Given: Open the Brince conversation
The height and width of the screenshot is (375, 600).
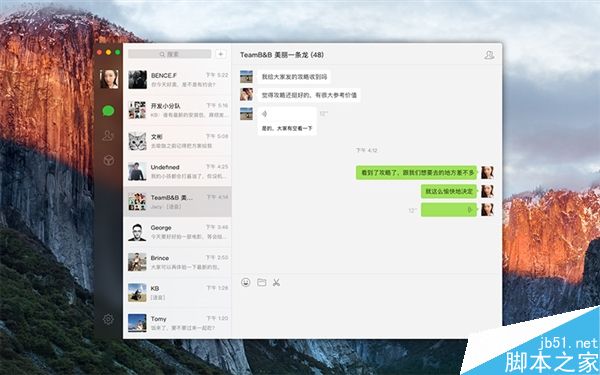Looking at the screenshot, I should (178, 262).
